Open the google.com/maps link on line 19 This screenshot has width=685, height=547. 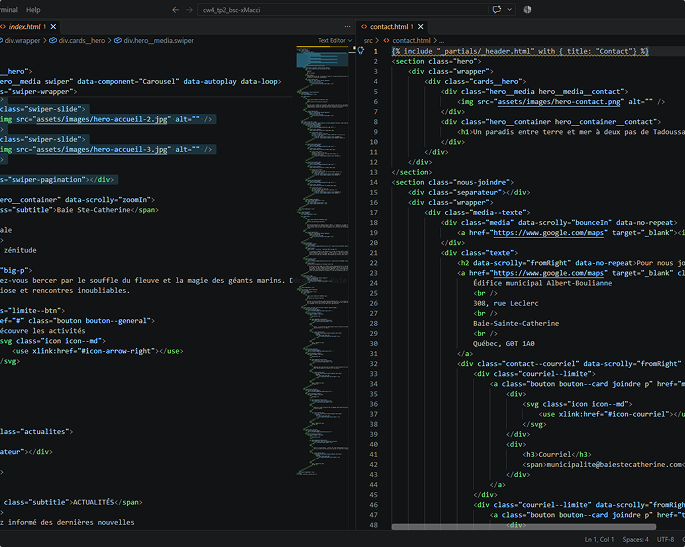point(548,232)
